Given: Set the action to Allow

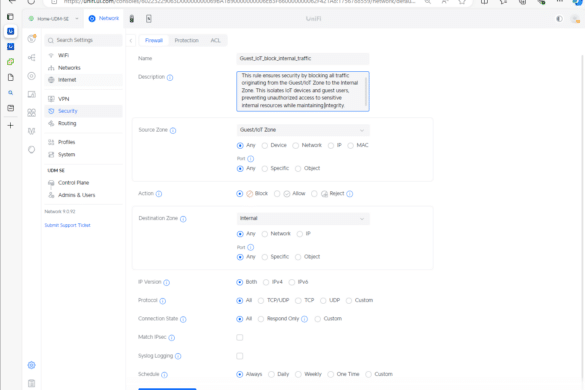Looking at the screenshot, I should tap(277, 194).
